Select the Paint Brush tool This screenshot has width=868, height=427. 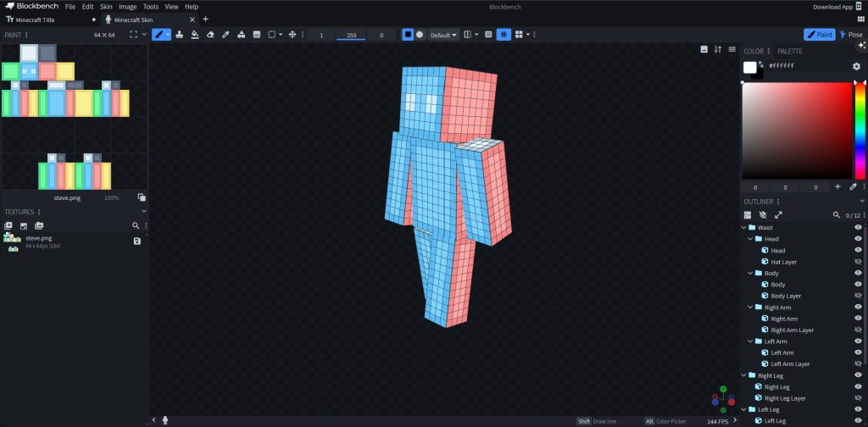(159, 35)
